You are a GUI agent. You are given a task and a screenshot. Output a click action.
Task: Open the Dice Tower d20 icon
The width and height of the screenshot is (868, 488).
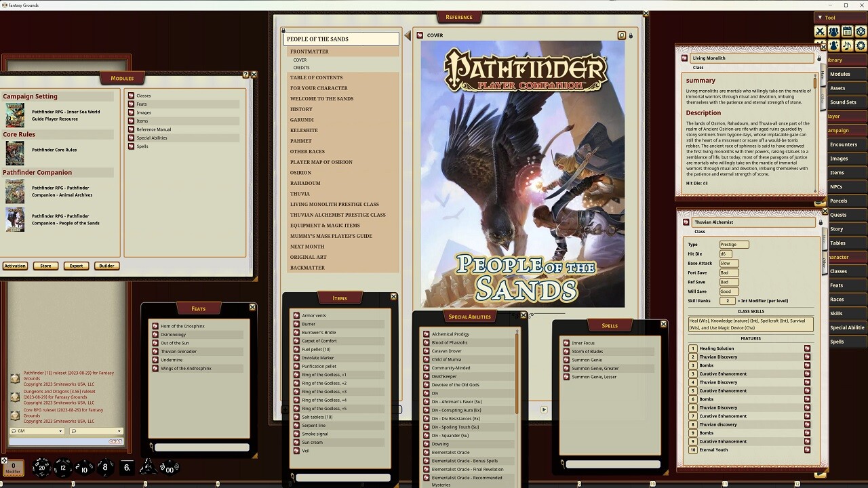point(861,31)
